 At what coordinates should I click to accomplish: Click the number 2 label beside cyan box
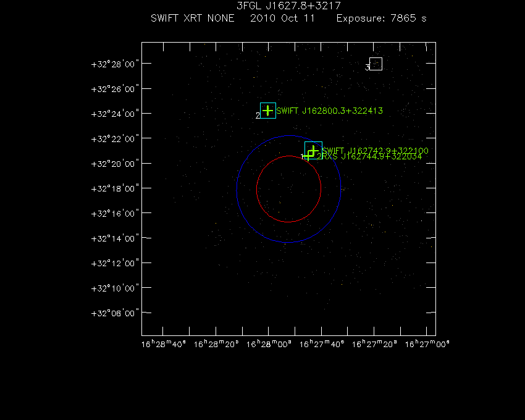(x=258, y=115)
